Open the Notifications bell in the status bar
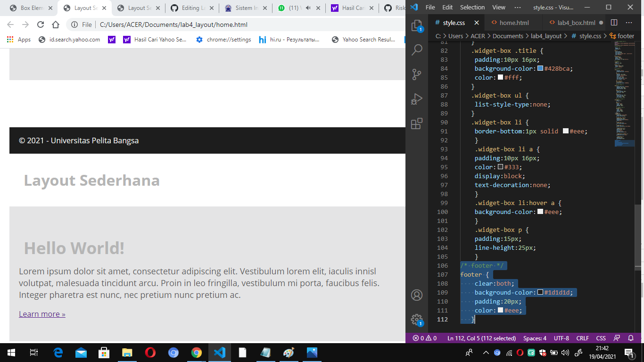The height and width of the screenshot is (362, 644). 631,338
